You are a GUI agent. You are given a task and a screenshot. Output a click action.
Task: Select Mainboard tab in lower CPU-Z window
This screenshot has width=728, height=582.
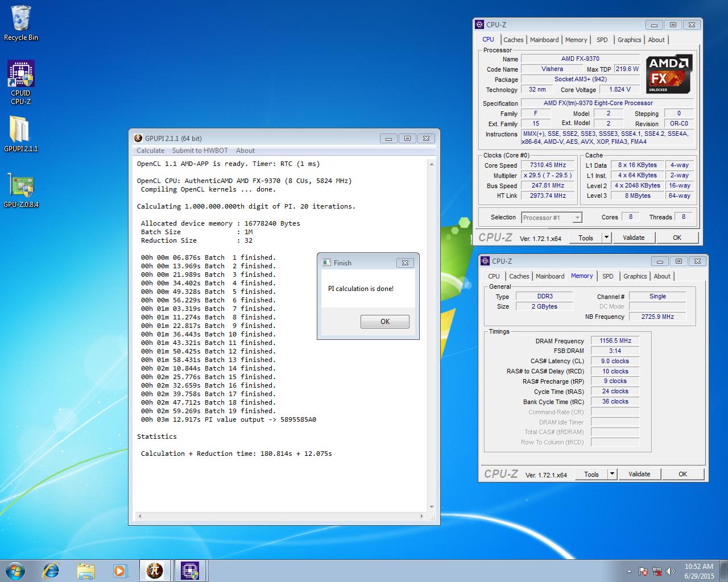pyautogui.click(x=550, y=276)
